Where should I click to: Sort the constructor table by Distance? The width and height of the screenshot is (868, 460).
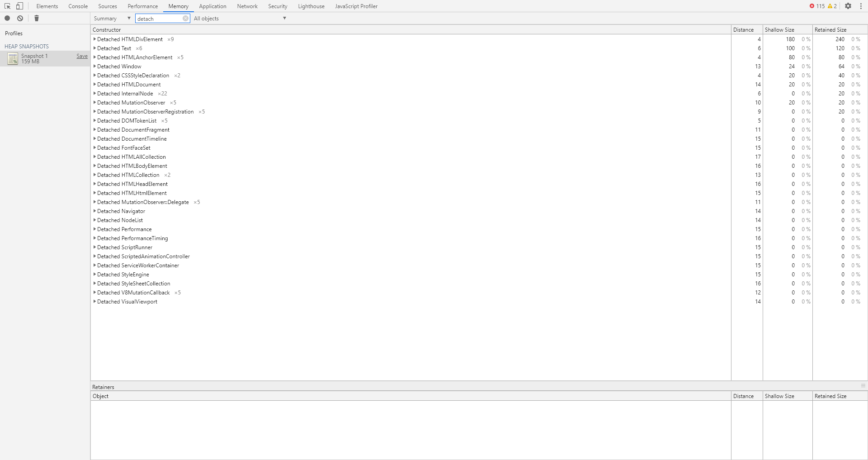click(x=747, y=30)
